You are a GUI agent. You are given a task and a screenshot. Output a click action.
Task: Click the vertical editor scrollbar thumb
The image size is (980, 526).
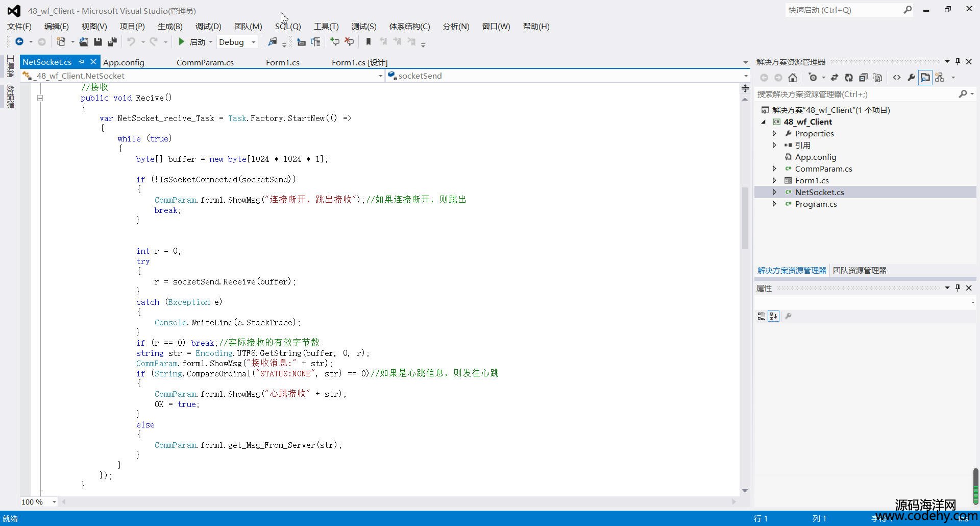coord(745,218)
